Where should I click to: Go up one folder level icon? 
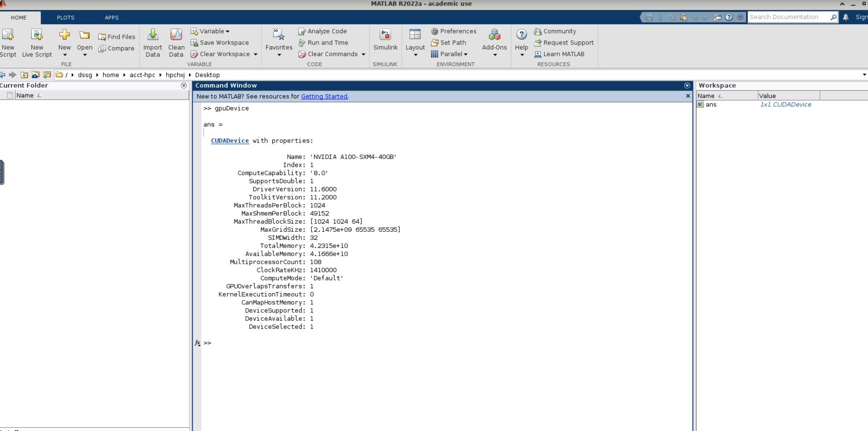24,75
